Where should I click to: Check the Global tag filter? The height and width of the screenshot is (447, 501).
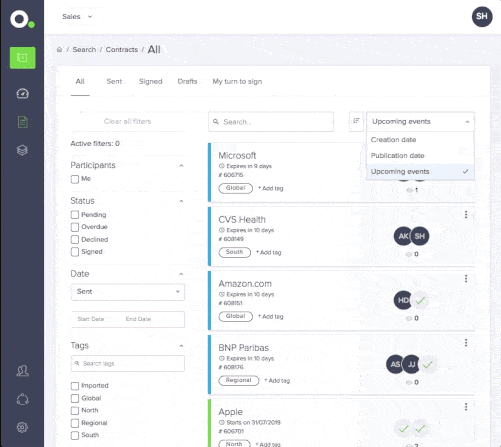coord(75,398)
